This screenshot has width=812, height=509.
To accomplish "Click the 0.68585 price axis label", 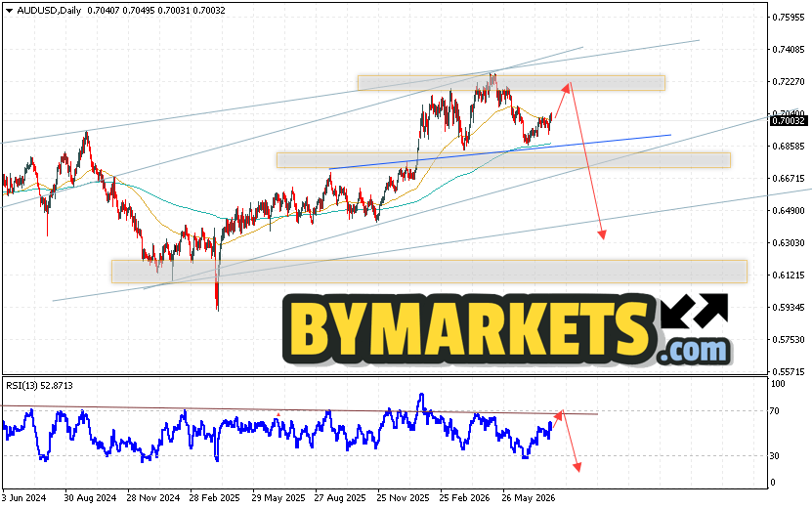I will [x=789, y=146].
